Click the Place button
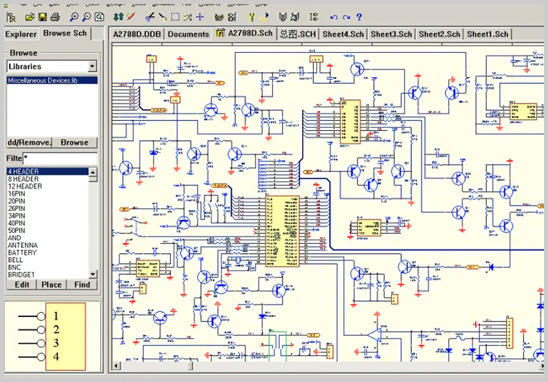This screenshot has width=548, height=382. (51, 284)
